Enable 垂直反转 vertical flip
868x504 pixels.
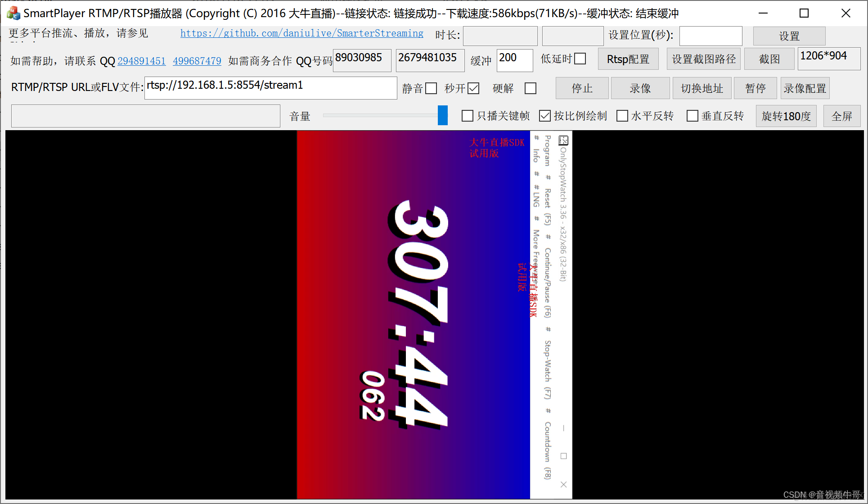click(x=693, y=116)
